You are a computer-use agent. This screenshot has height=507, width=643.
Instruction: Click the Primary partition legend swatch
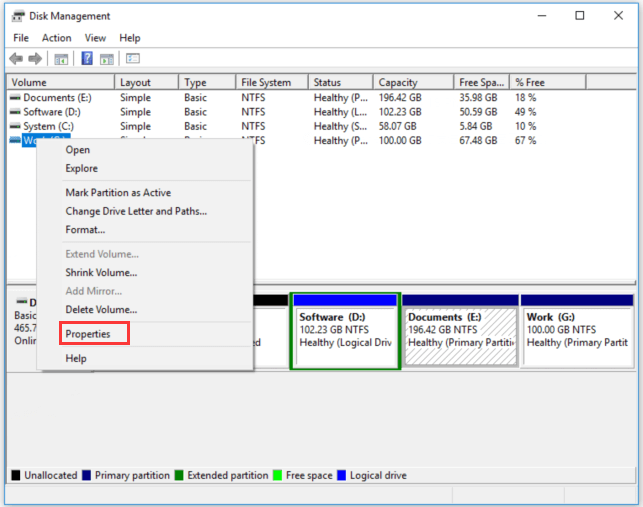[87, 475]
